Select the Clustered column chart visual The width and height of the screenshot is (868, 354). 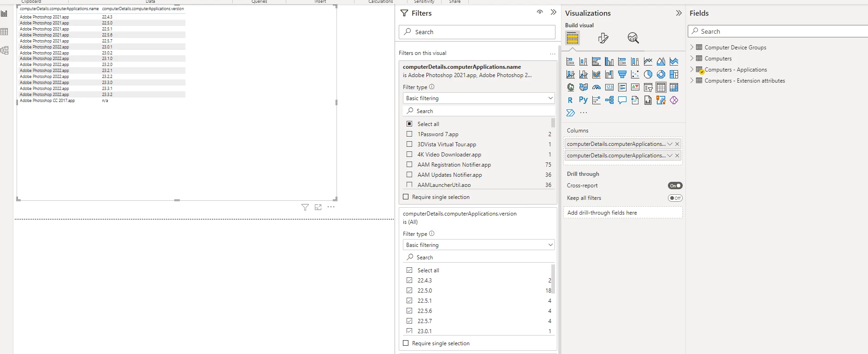click(609, 61)
